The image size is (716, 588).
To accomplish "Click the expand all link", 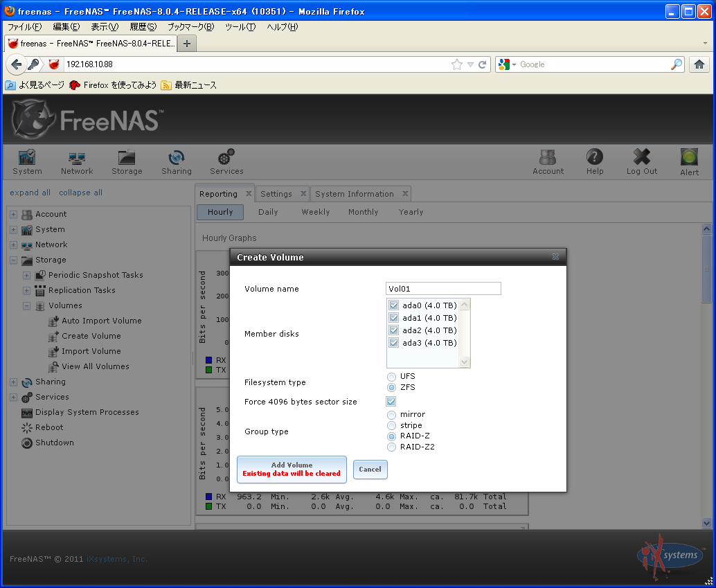I will (x=30, y=193).
